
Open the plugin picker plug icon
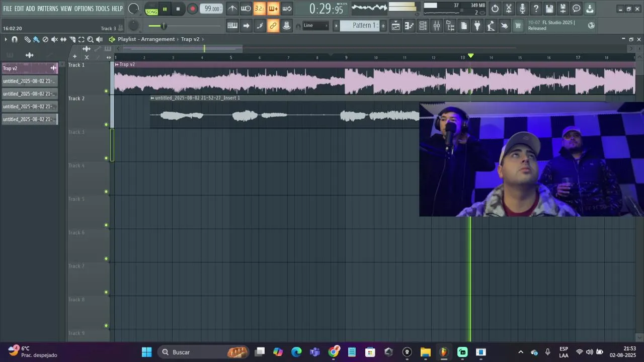click(477, 26)
